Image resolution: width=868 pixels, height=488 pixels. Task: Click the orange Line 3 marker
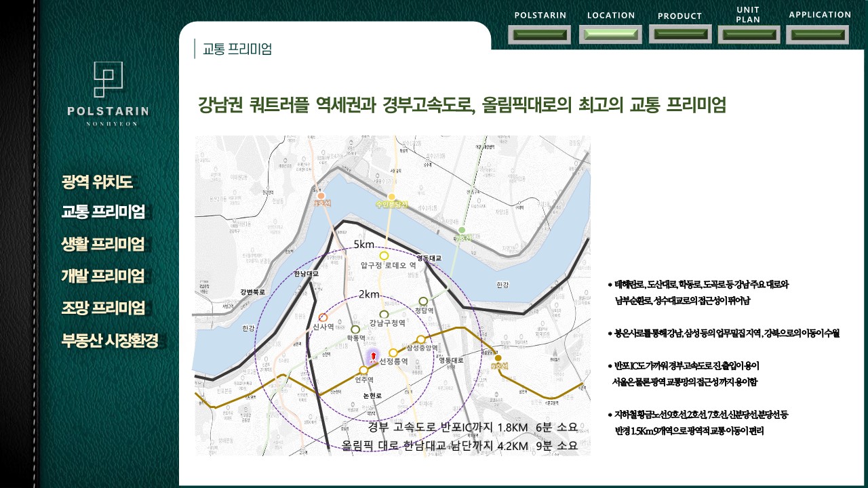[x=321, y=197]
